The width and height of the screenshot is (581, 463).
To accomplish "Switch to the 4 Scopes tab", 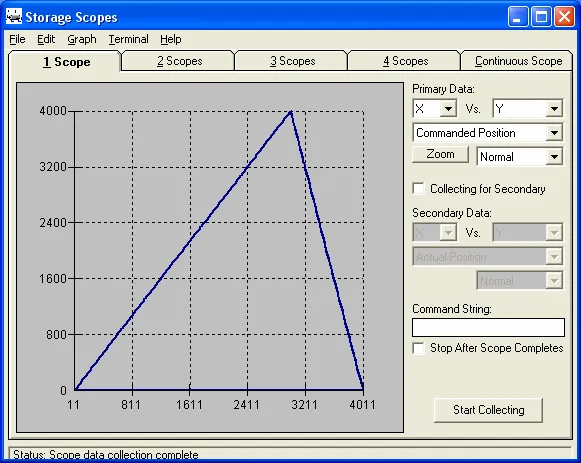I will coord(405,61).
